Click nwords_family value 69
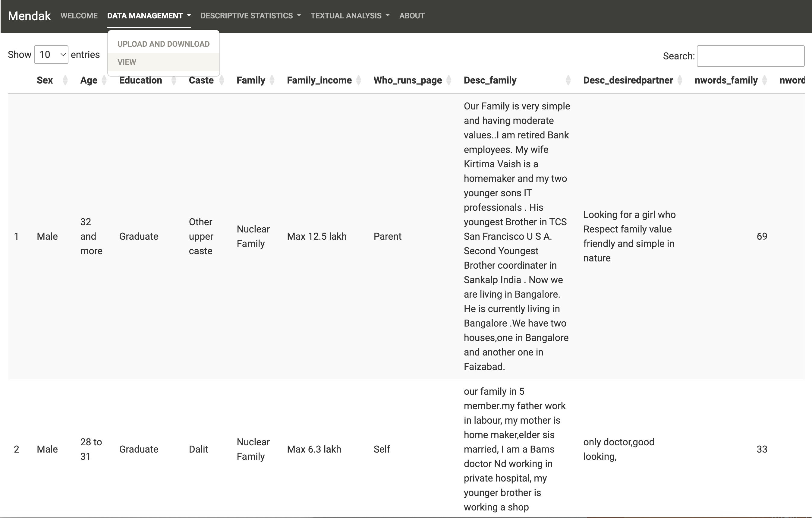Screen dimensions: 812x518 [x=762, y=236]
